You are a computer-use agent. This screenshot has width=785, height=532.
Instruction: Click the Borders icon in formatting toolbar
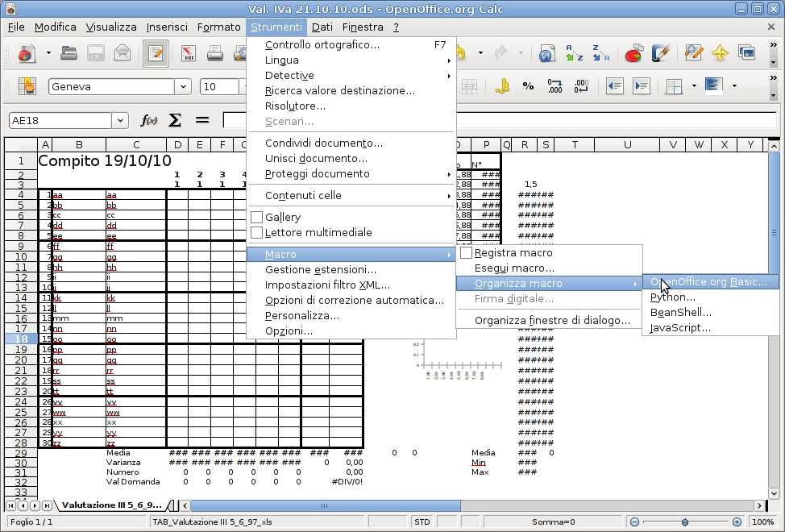(x=674, y=86)
